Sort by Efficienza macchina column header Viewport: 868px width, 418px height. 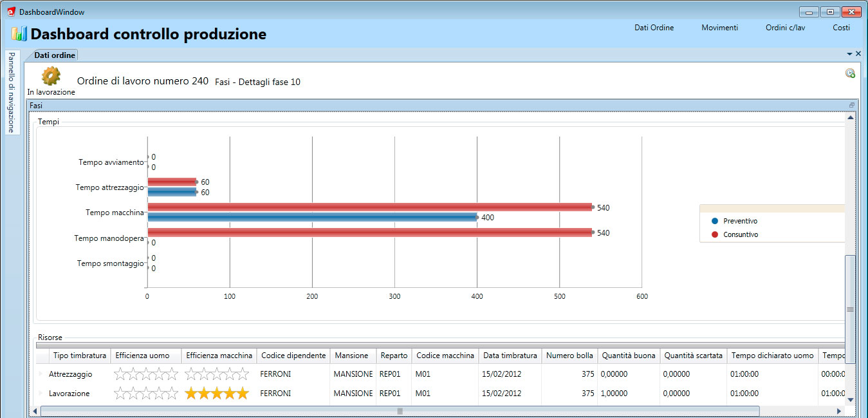pos(219,356)
